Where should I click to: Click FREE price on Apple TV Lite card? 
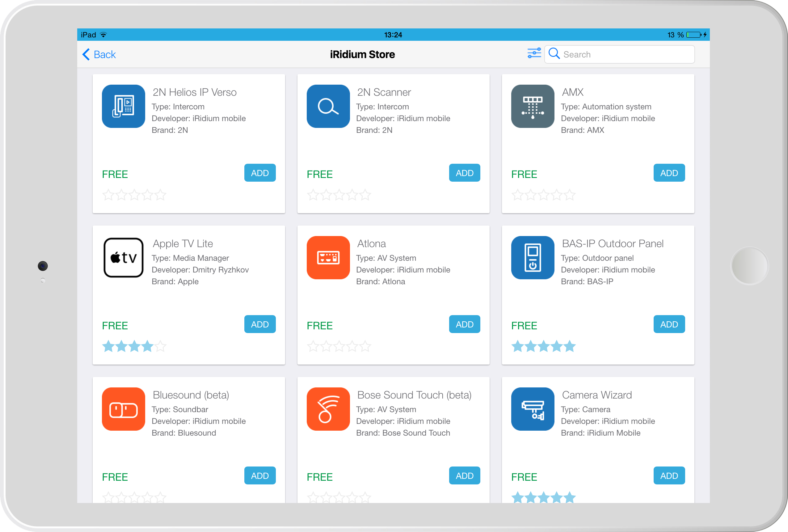click(x=115, y=326)
